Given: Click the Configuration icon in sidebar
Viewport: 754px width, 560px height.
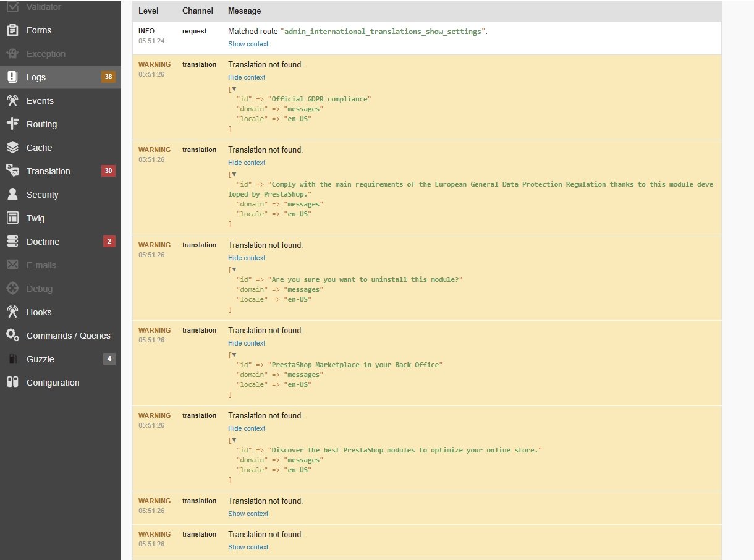Looking at the screenshot, I should (x=12, y=383).
